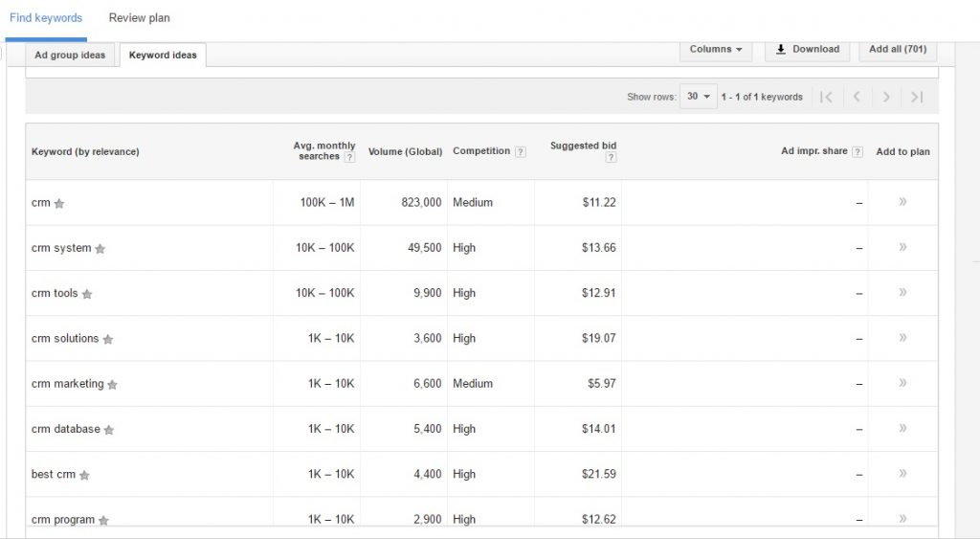Go to last page of keywords

coord(916,97)
